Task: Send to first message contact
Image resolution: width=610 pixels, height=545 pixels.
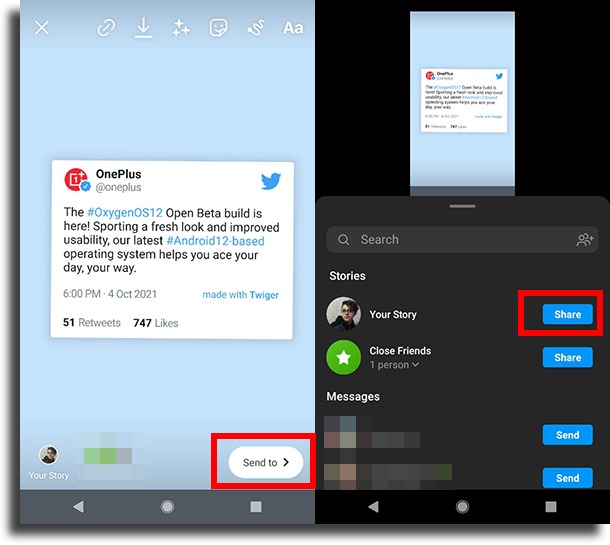Action: tap(568, 435)
